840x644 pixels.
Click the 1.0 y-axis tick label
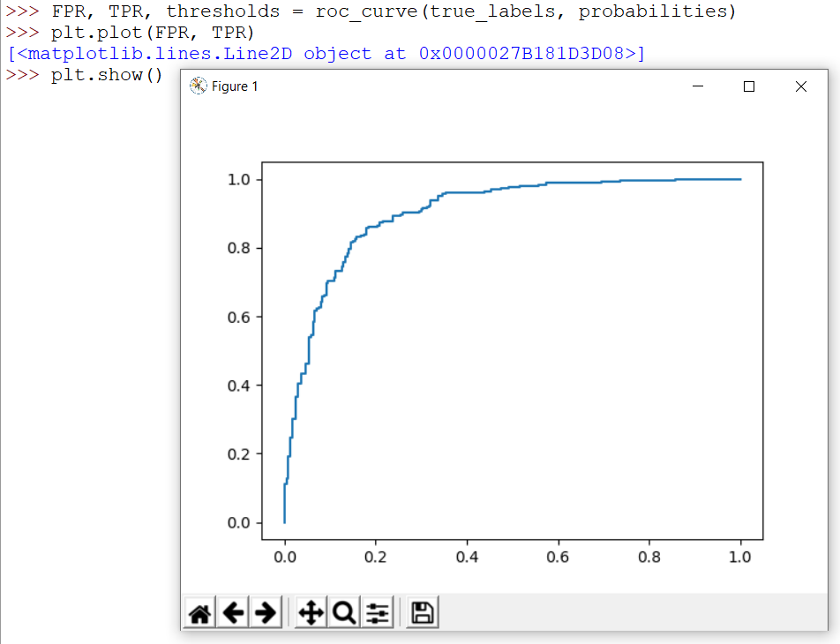[x=239, y=177]
